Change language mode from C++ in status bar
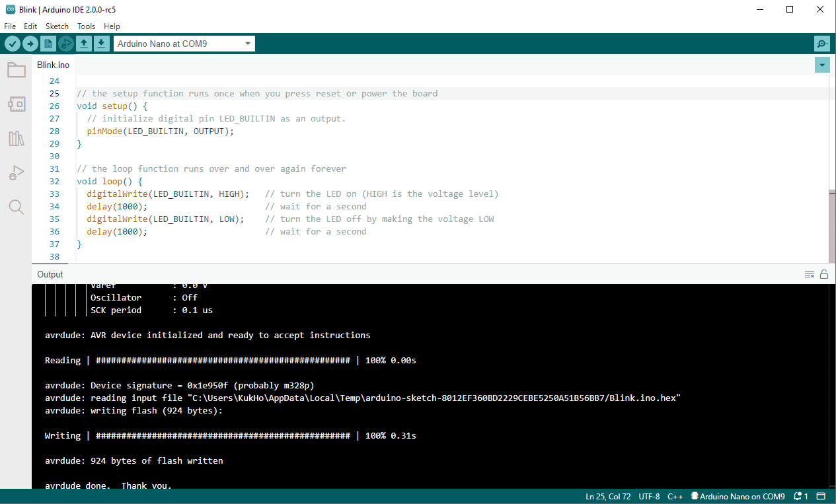 pyautogui.click(x=675, y=496)
